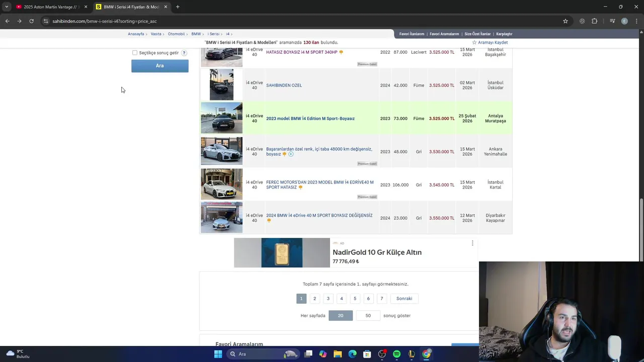Open the site information icon in the address bar
This screenshot has height=362, width=644.
click(46, 21)
